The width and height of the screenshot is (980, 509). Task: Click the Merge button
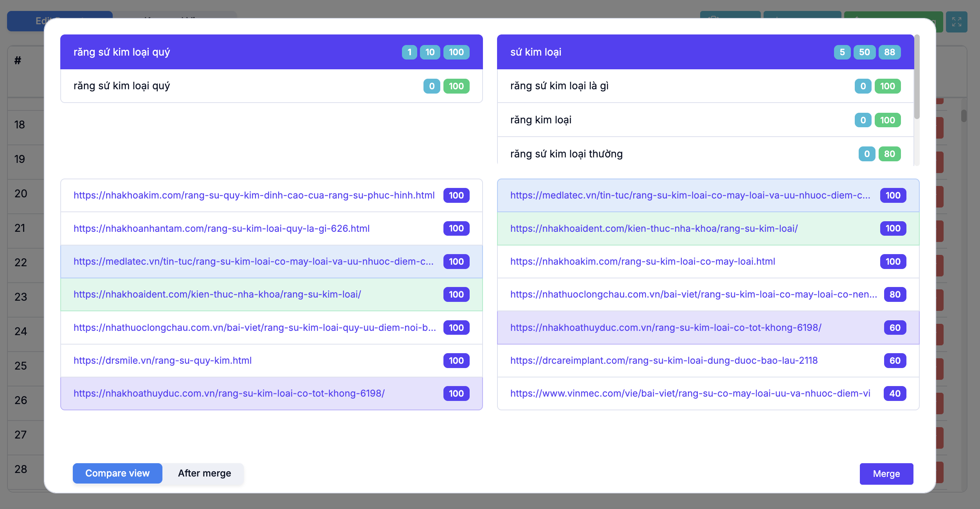[886, 474]
